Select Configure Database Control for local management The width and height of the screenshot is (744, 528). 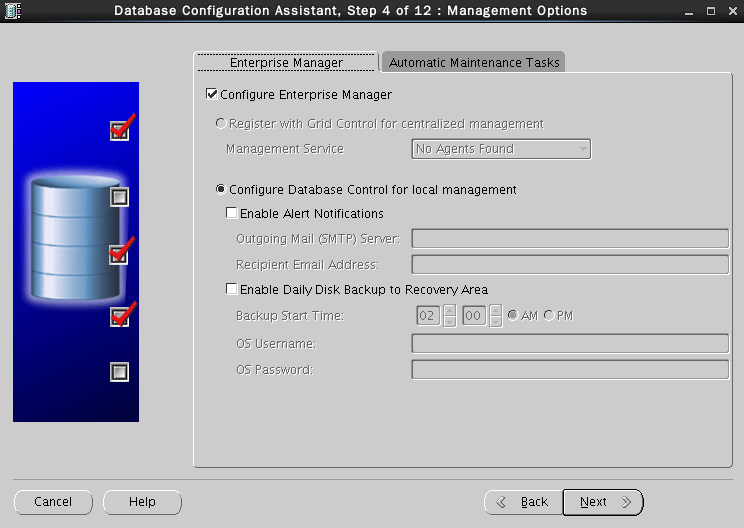[x=222, y=189]
